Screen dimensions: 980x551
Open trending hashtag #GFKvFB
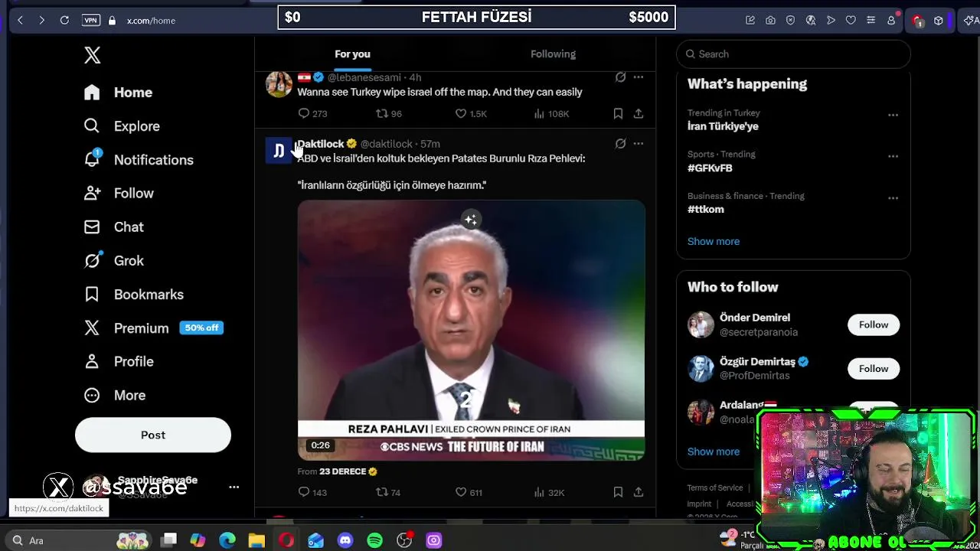coord(710,168)
